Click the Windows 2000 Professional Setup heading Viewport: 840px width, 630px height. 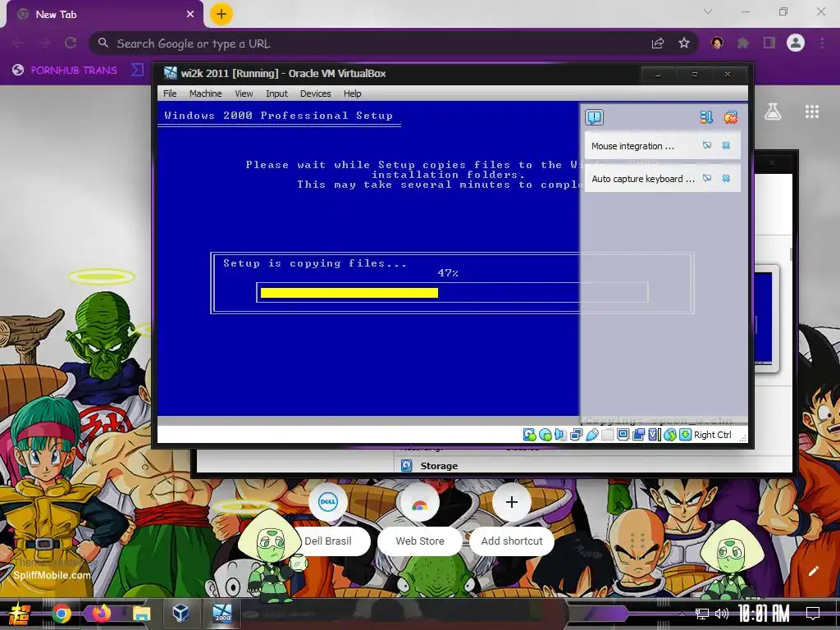point(279,115)
